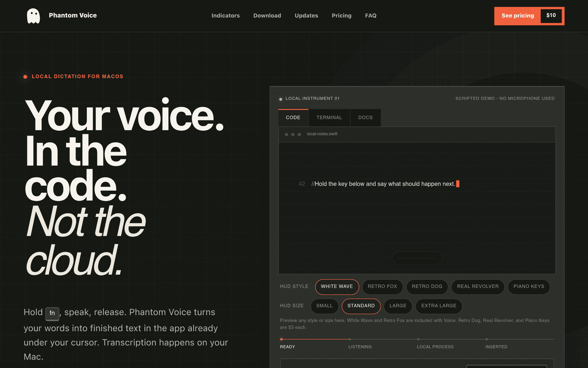Switch to the DOCS tab
Viewport: 588px width, 368px height.
click(x=365, y=118)
